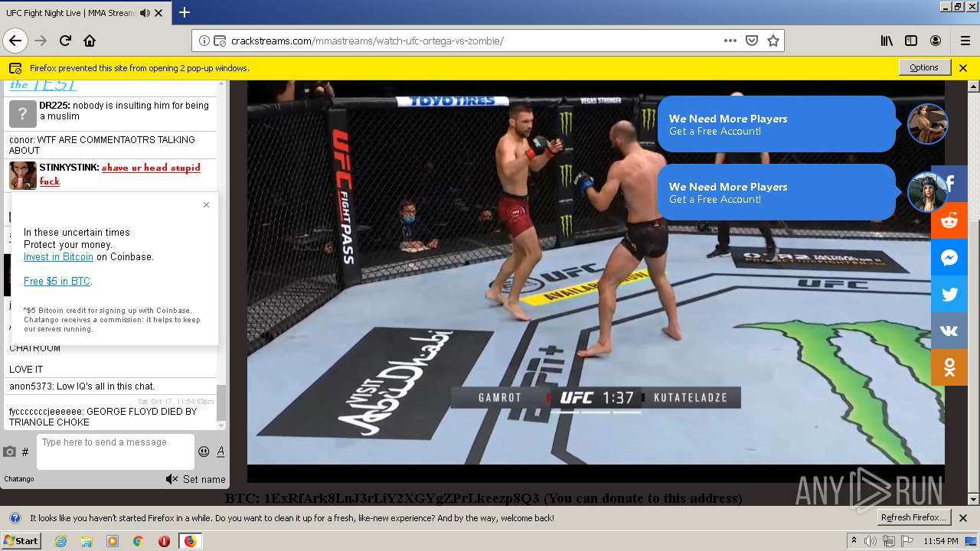Reload the current page

[x=66, y=41]
